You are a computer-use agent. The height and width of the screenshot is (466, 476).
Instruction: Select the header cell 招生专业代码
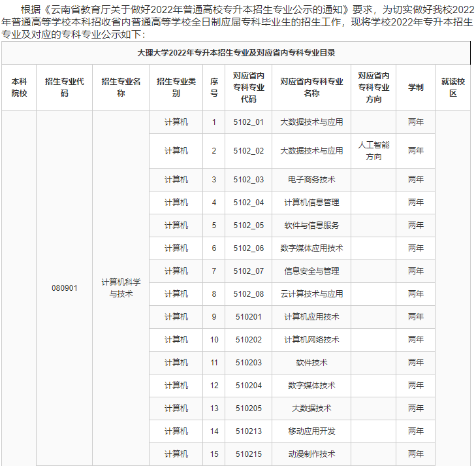65,88
